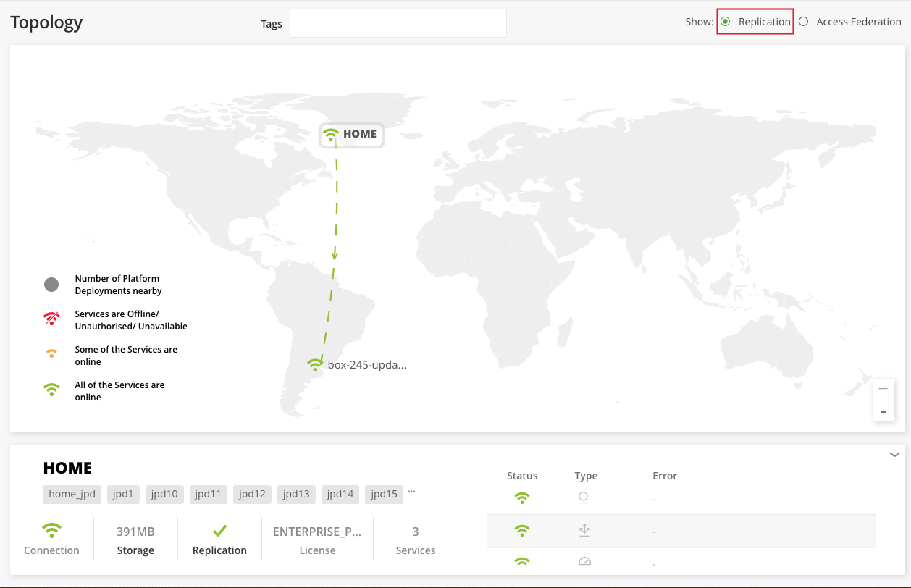This screenshot has width=911, height=588.
Task: Collapse the HOME details panel
Action: [x=894, y=455]
